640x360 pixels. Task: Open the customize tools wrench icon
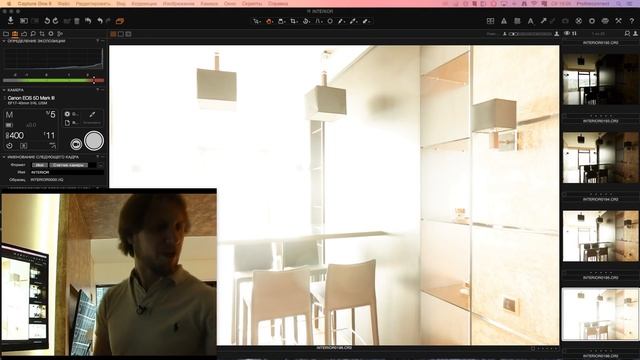click(618, 21)
